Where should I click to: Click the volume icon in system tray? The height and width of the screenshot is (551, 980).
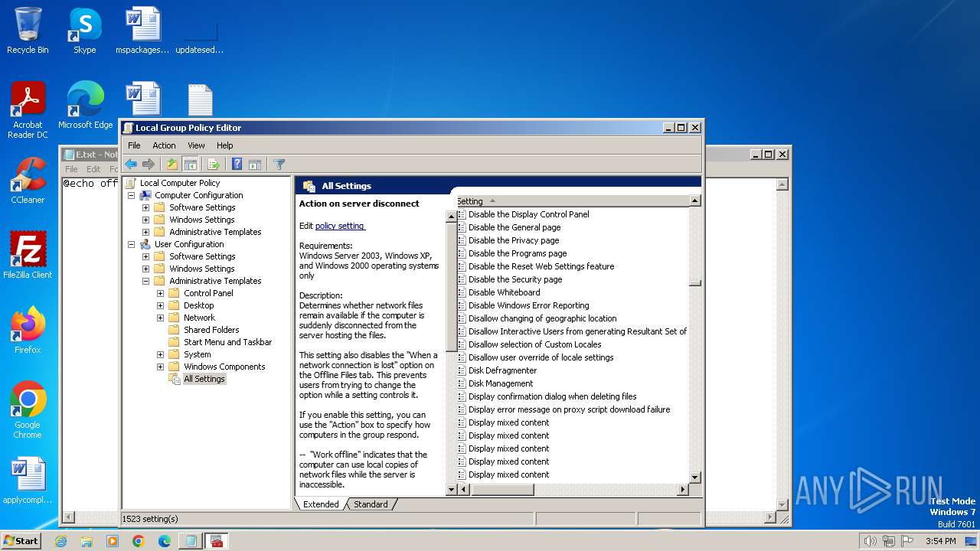coord(870,541)
